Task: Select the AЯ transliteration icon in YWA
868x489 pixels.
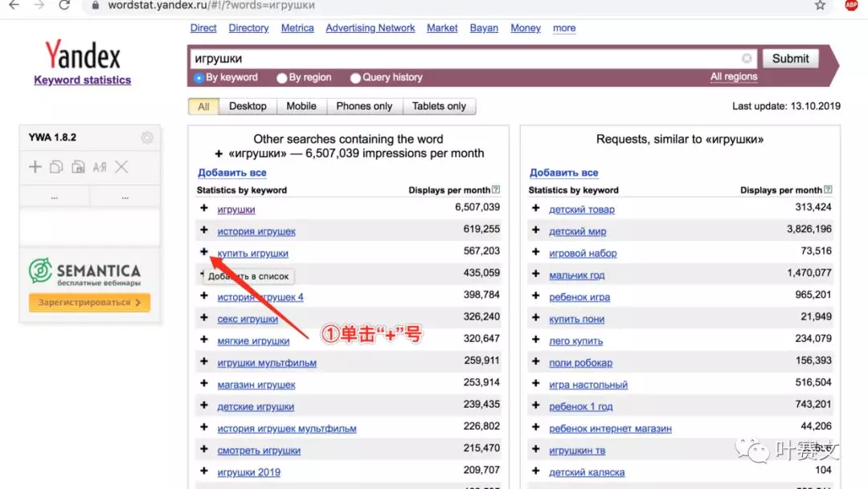Action: pos(100,167)
